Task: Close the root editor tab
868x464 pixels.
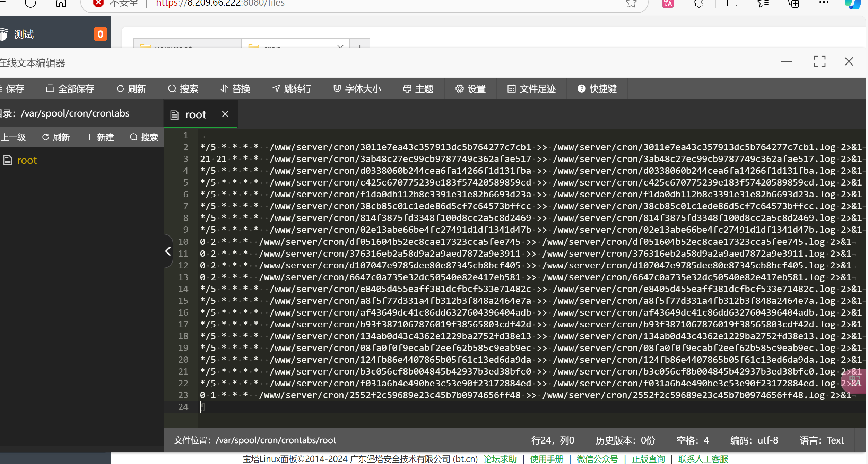Action: pos(225,114)
